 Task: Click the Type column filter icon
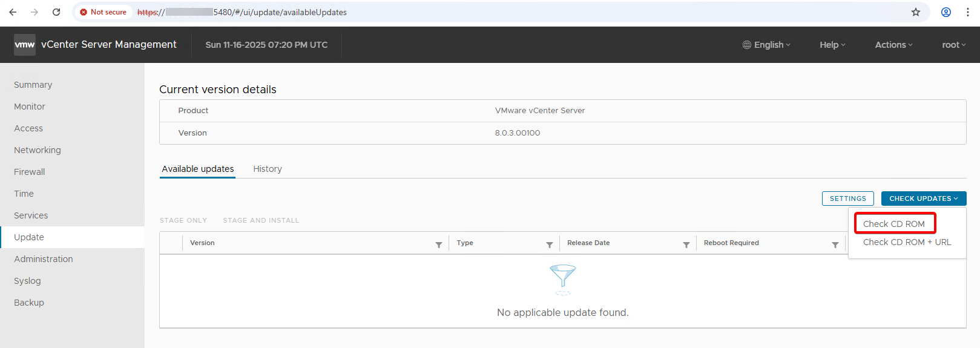point(550,245)
